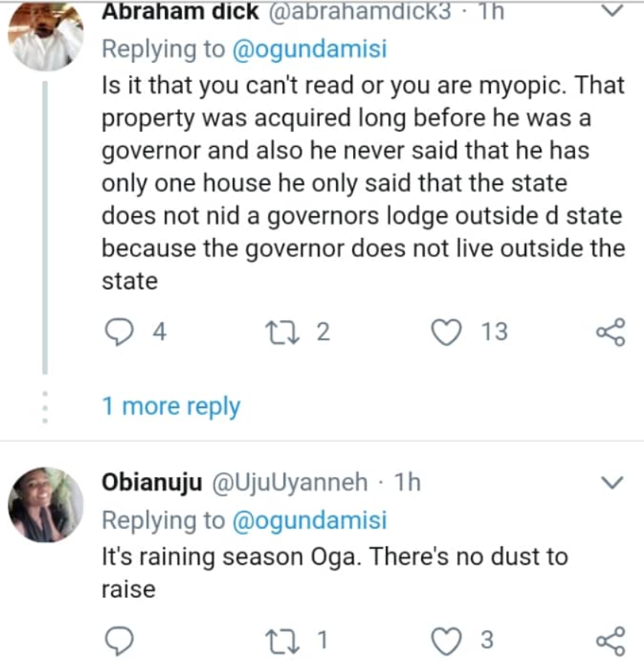Open dropdown arrow on Abraham dick's tweet
644x663 pixels.
pyautogui.click(x=613, y=11)
